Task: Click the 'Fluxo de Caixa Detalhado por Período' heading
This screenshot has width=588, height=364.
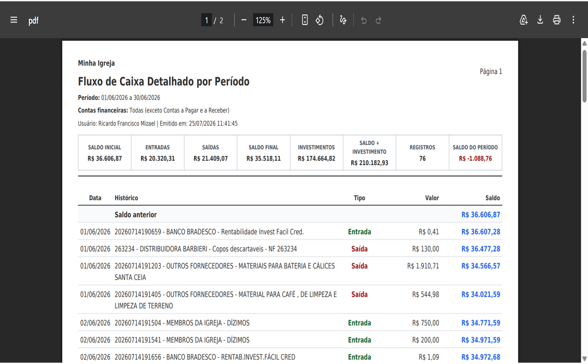Action: coord(164,81)
